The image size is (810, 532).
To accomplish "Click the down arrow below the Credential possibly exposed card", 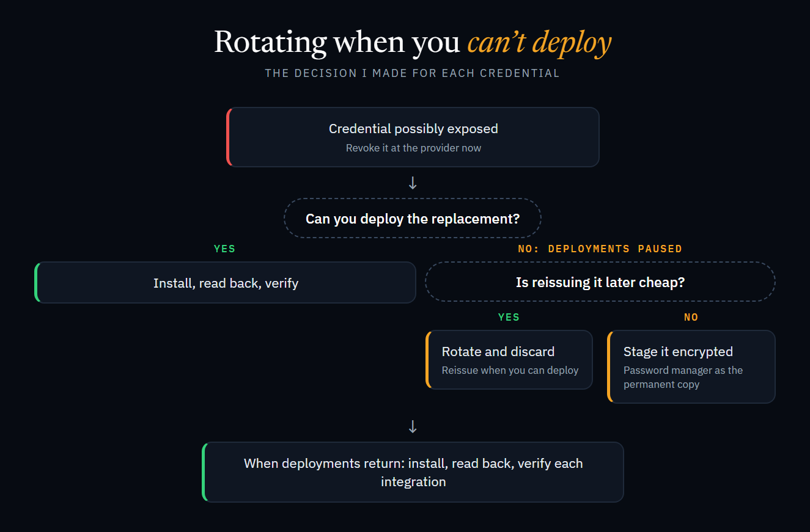I will pos(413,183).
